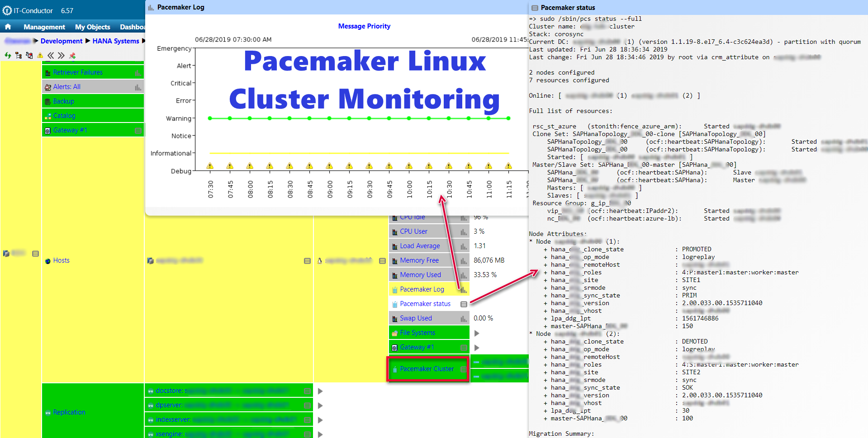Open Hosts tree item
The width and height of the screenshot is (868, 438).
click(62, 260)
